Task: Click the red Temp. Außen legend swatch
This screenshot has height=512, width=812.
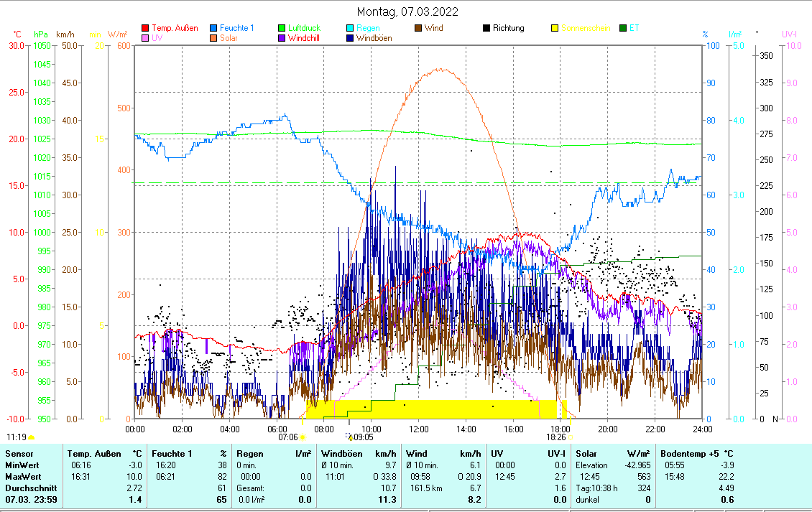Action: [146, 29]
